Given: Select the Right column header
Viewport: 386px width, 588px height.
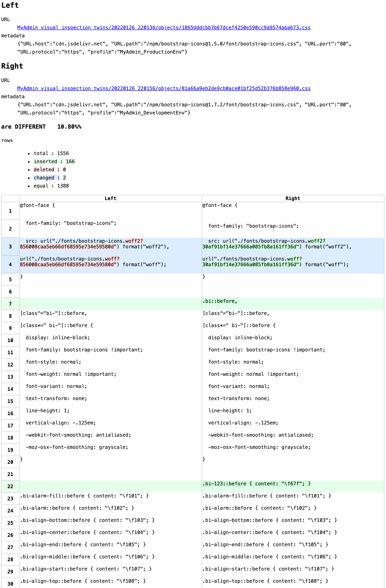Looking at the screenshot, I should 293,198.
